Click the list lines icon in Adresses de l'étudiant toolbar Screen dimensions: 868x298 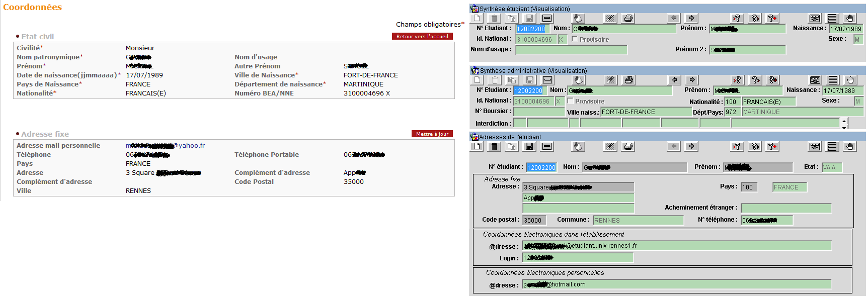(x=832, y=146)
